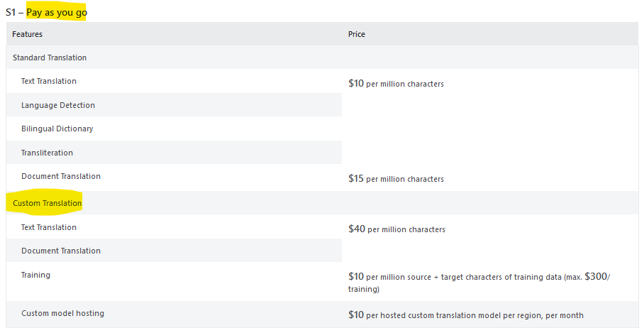This screenshot has height=333, width=644.
Task: Click the hosted custom model monthly price
Action: (x=466, y=315)
